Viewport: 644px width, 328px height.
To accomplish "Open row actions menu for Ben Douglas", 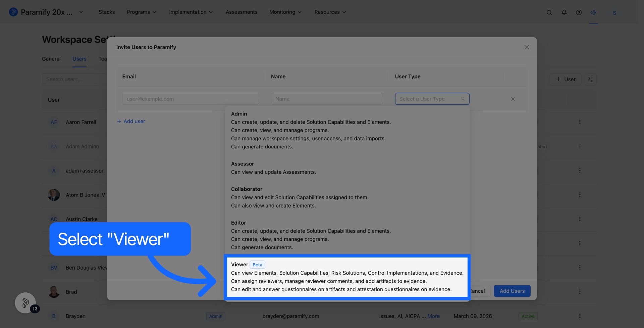I will (580, 268).
